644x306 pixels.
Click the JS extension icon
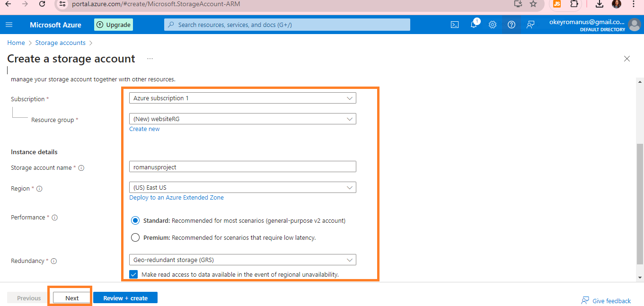[x=557, y=4]
